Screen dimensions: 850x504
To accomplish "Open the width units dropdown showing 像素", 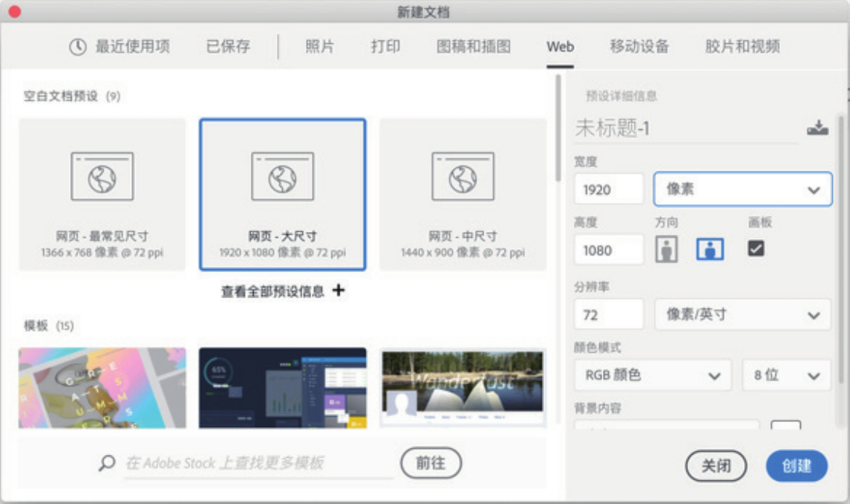I will [743, 189].
